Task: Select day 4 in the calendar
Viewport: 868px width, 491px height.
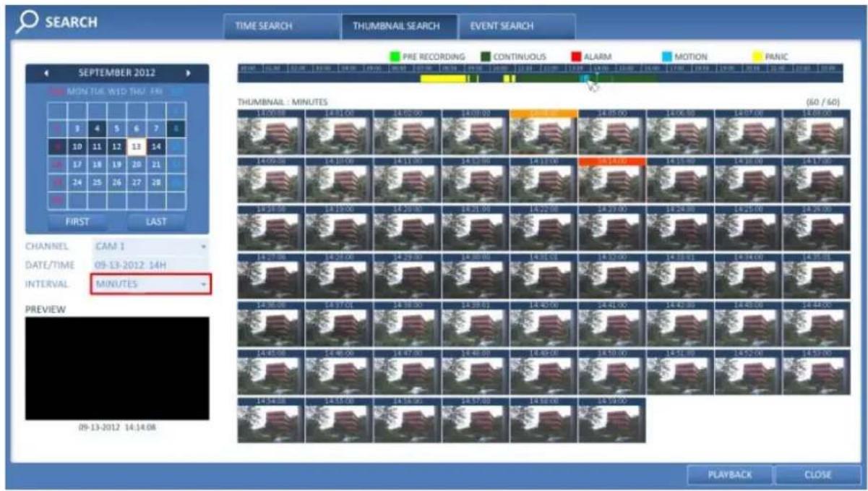Action: [97, 129]
